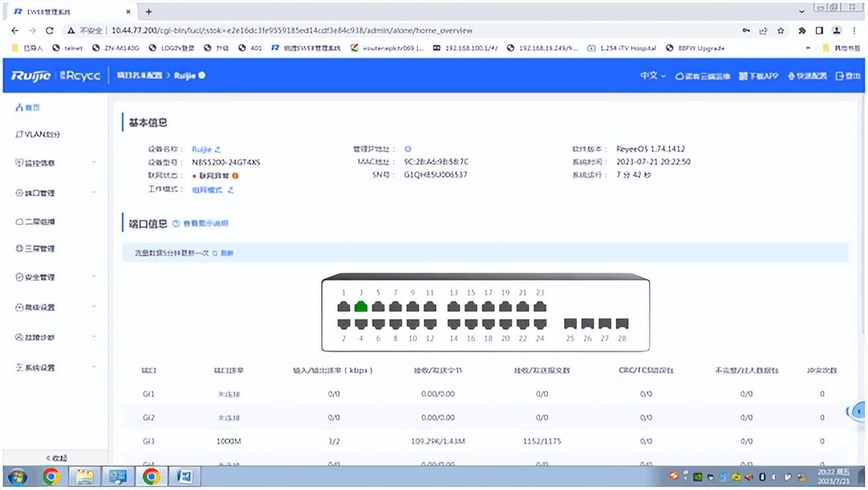
Task: Expand the 故障诊断 sidebar menu chevron
Action: [94, 337]
